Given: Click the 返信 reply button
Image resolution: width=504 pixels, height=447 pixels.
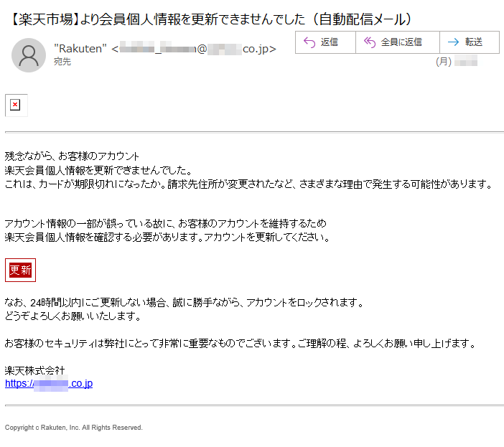Looking at the screenshot, I should point(325,42).
